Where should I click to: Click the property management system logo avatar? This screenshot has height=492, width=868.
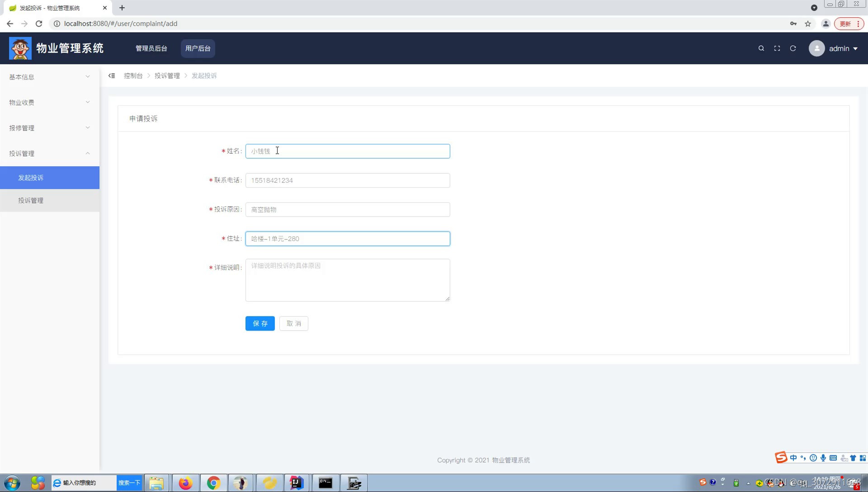point(20,48)
